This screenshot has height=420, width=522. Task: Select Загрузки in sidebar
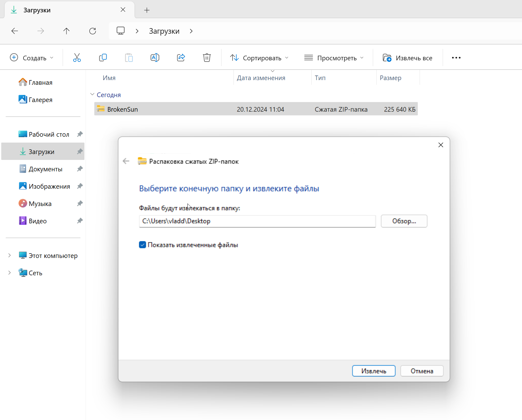[x=43, y=152]
